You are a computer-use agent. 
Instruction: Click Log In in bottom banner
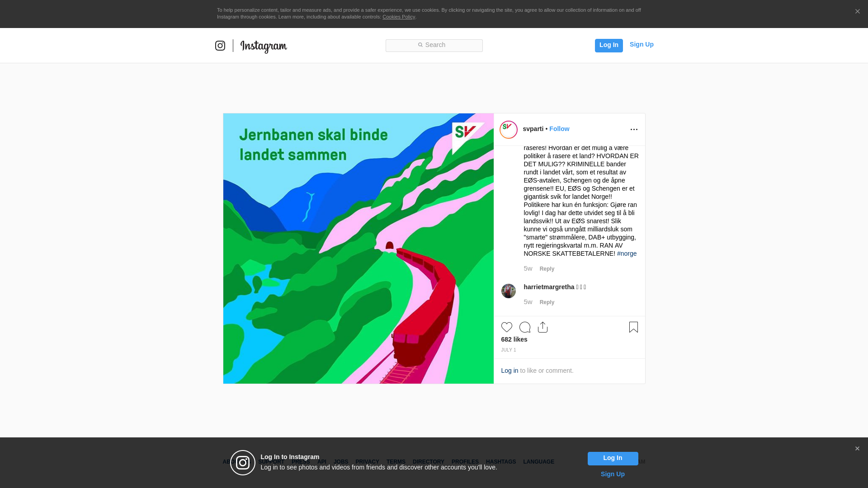pos(613,459)
